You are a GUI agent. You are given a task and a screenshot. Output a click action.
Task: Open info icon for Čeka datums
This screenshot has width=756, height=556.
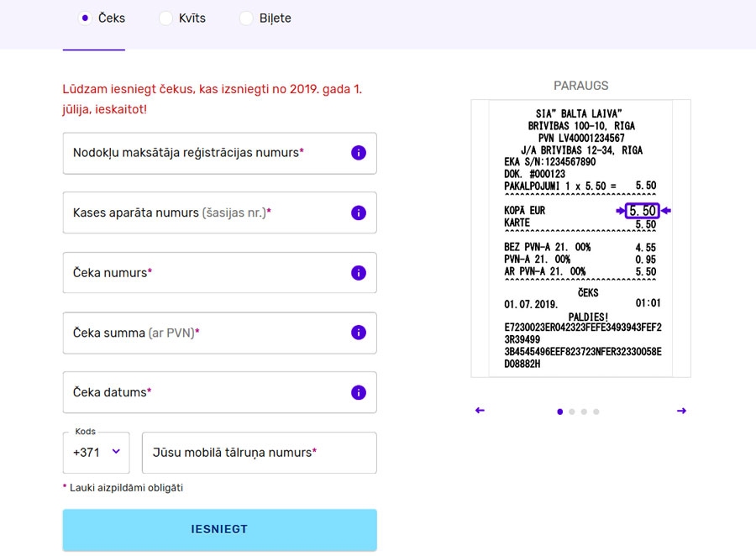[x=359, y=392]
